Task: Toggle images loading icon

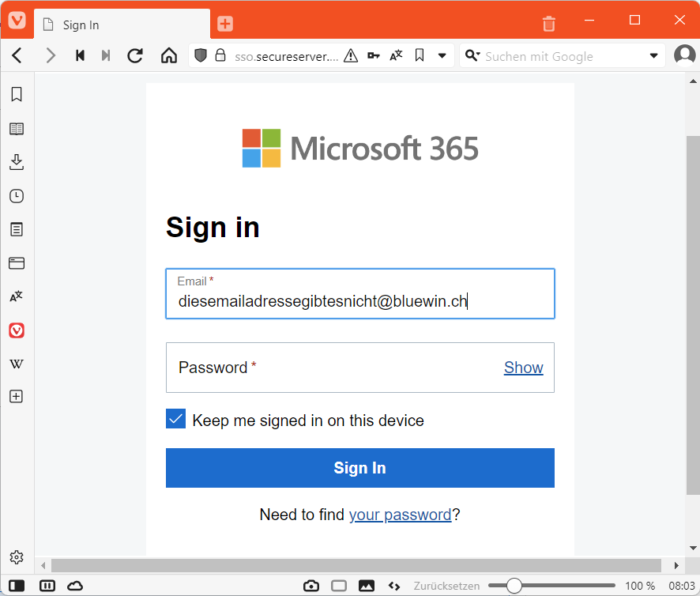Action: (x=367, y=586)
